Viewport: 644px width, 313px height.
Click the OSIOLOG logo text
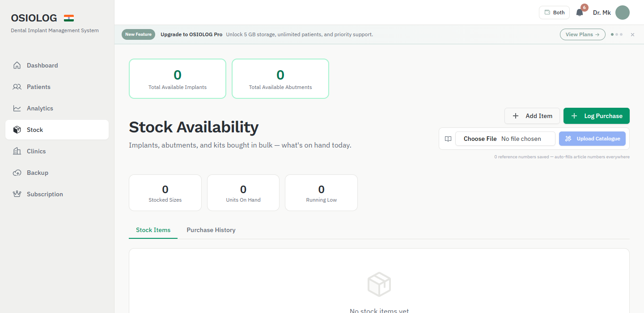pyautogui.click(x=34, y=18)
